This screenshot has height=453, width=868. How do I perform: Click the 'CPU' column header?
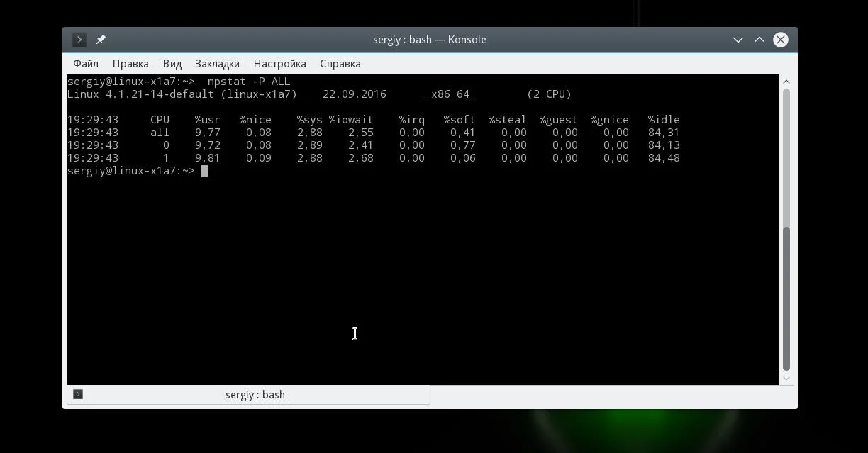coord(160,120)
